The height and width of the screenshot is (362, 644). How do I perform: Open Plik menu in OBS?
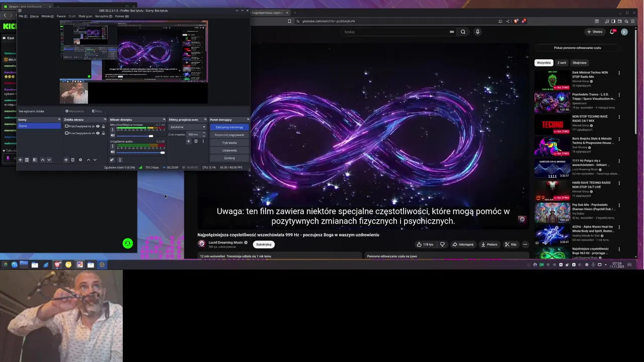tap(23, 16)
